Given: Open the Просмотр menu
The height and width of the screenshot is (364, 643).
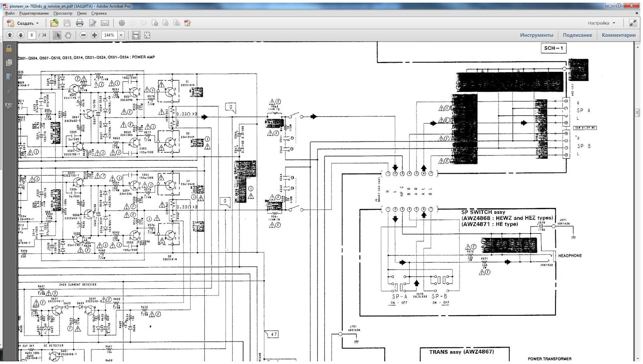Looking at the screenshot, I should tap(63, 13).
